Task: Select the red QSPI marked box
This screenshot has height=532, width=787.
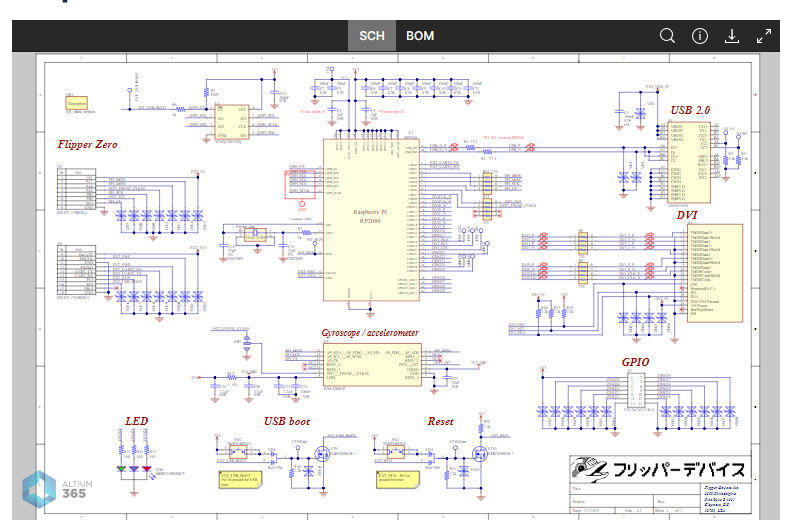Action: (300, 185)
